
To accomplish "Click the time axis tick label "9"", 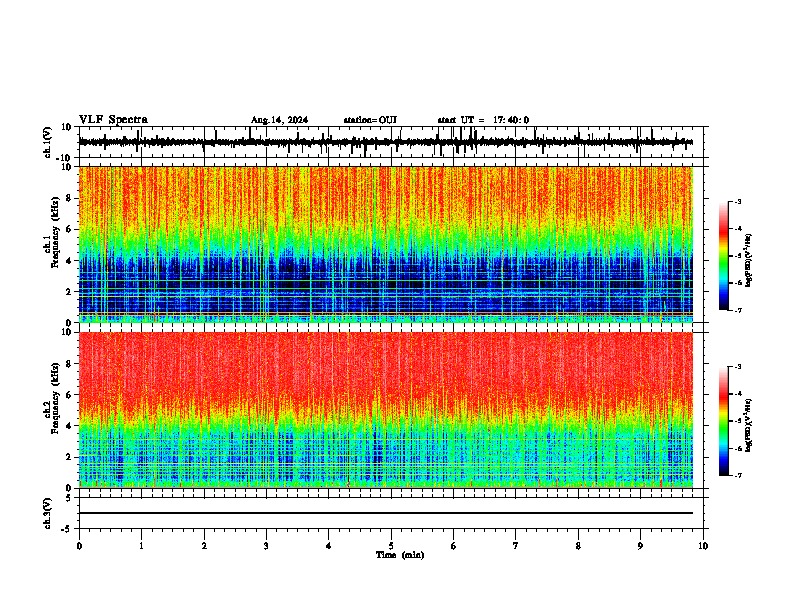I will coord(640,546).
